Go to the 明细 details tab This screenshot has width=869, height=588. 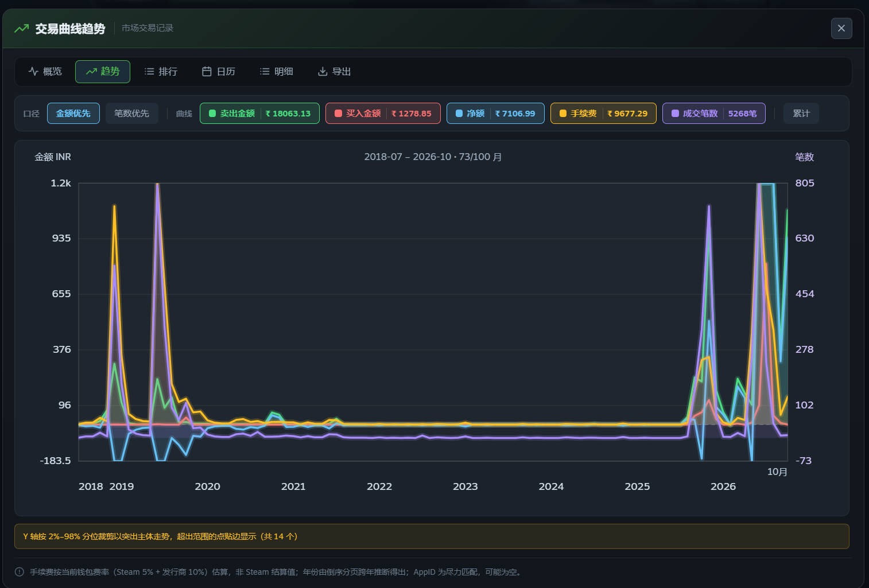[x=277, y=72]
